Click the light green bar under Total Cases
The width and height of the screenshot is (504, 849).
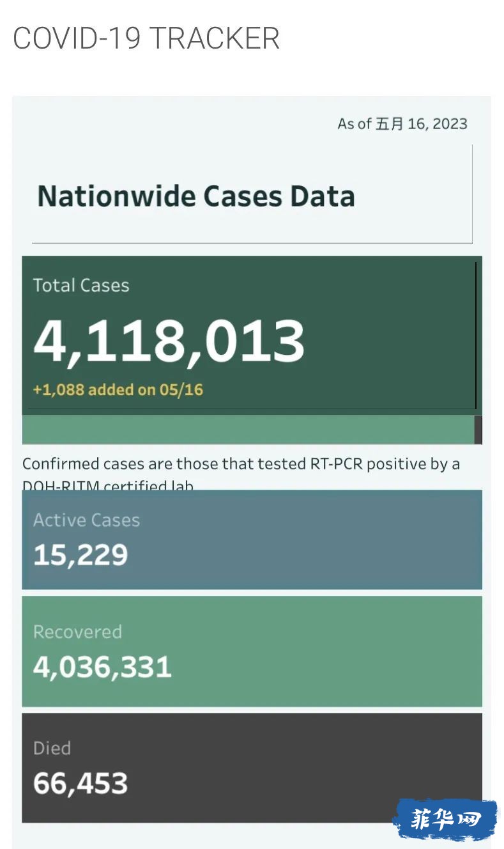click(248, 430)
